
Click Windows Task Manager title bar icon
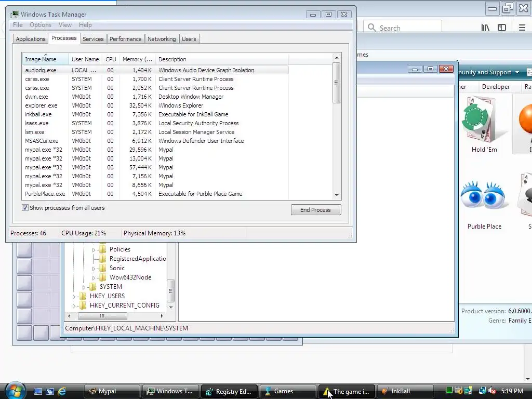14,14
